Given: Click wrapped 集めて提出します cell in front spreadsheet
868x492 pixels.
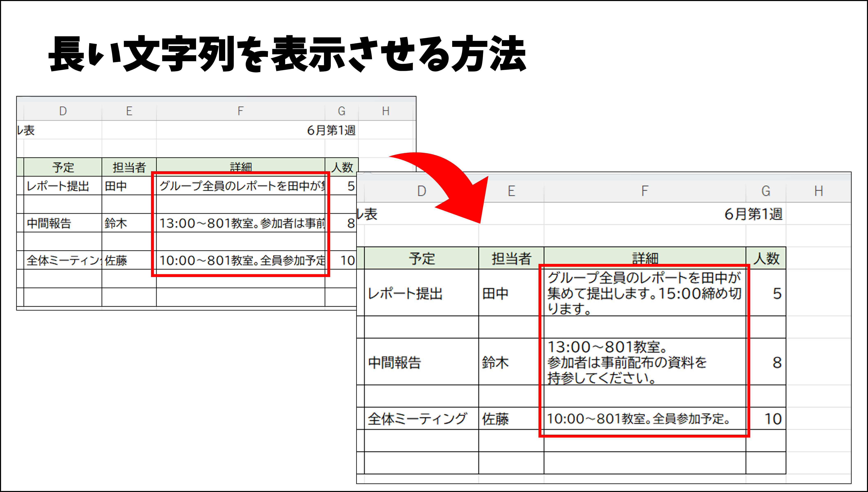Looking at the screenshot, I should point(645,293).
